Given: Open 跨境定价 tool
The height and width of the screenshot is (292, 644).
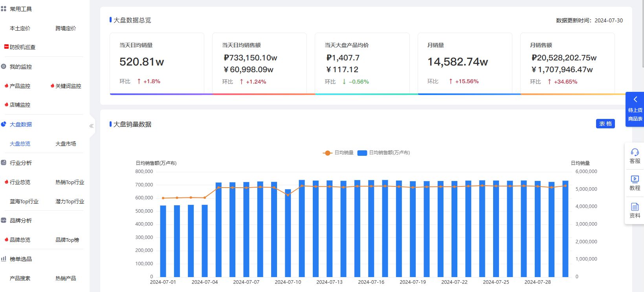Looking at the screenshot, I should click(66, 28).
